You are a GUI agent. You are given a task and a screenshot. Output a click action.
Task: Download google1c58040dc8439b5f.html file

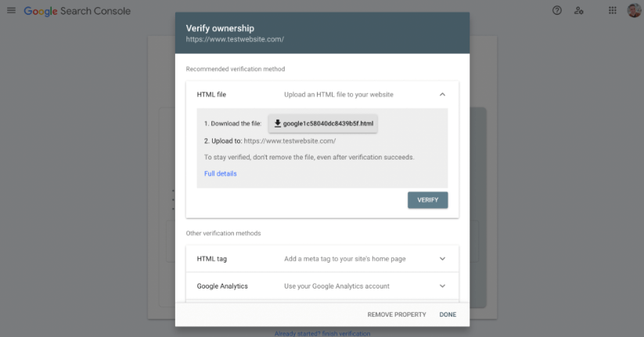(323, 124)
